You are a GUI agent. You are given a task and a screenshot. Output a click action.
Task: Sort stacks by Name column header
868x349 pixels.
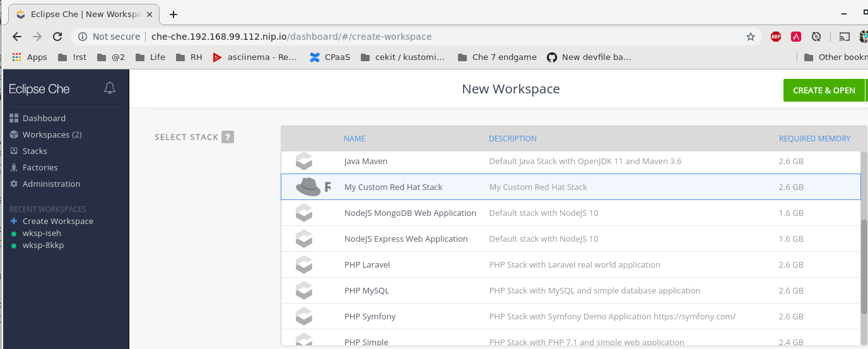[x=354, y=138]
